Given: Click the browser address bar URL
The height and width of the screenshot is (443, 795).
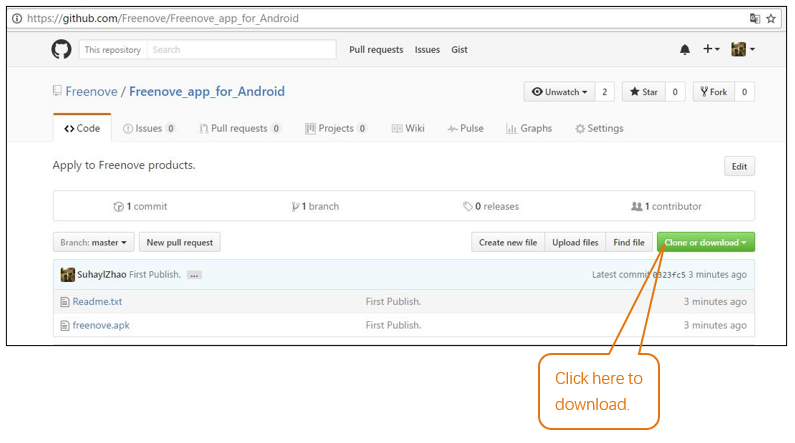Looking at the screenshot, I should tap(163, 19).
